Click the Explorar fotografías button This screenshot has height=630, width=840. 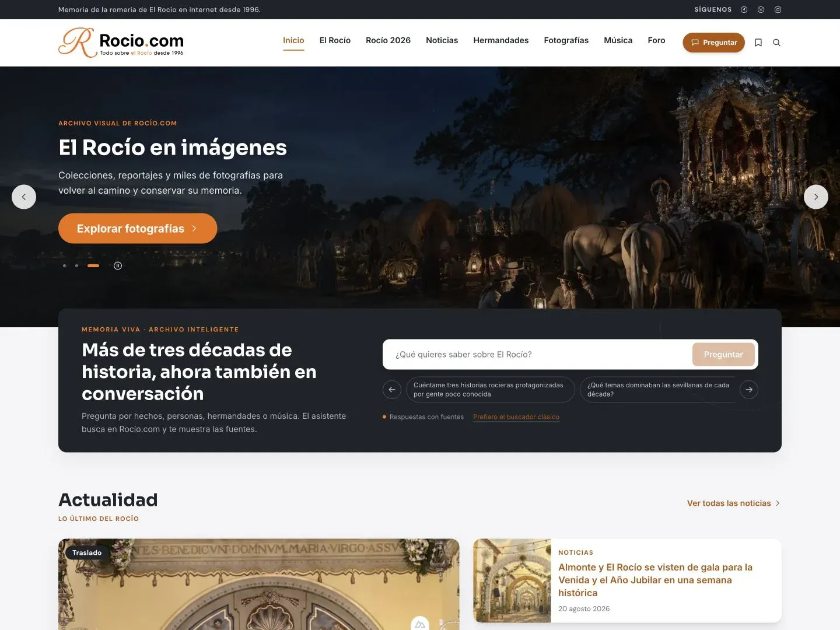coord(138,229)
